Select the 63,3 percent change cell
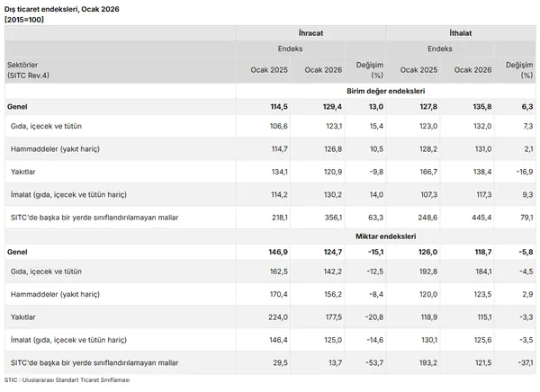Screen dimensions: 540x392 pos(375,216)
